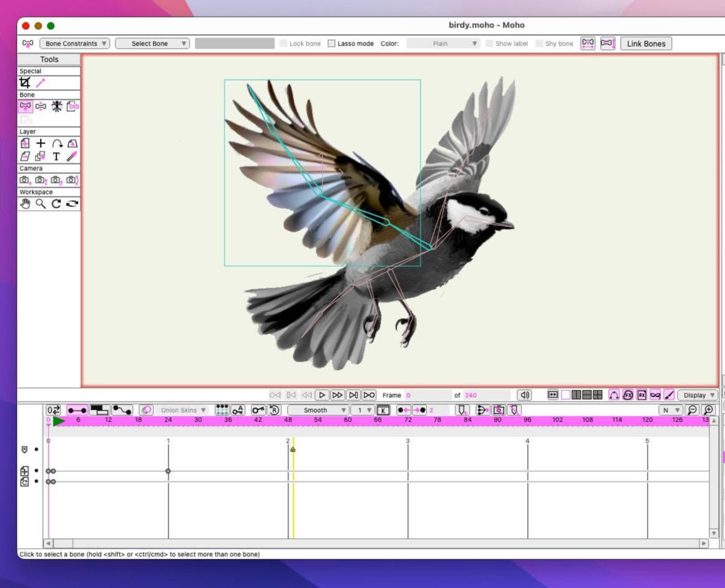
Task: Open the Color Plain dropdown
Action: (443, 44)
